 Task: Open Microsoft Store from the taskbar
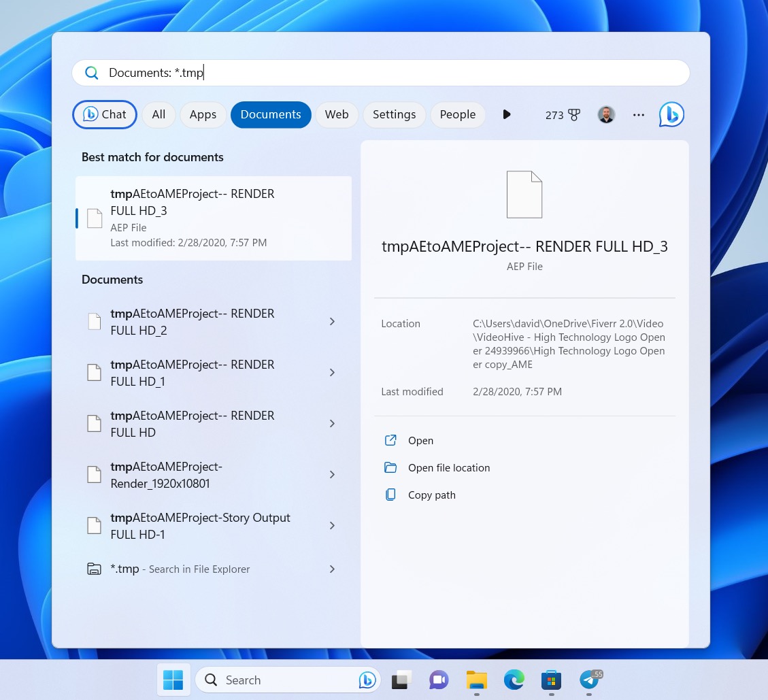(551, 680)
